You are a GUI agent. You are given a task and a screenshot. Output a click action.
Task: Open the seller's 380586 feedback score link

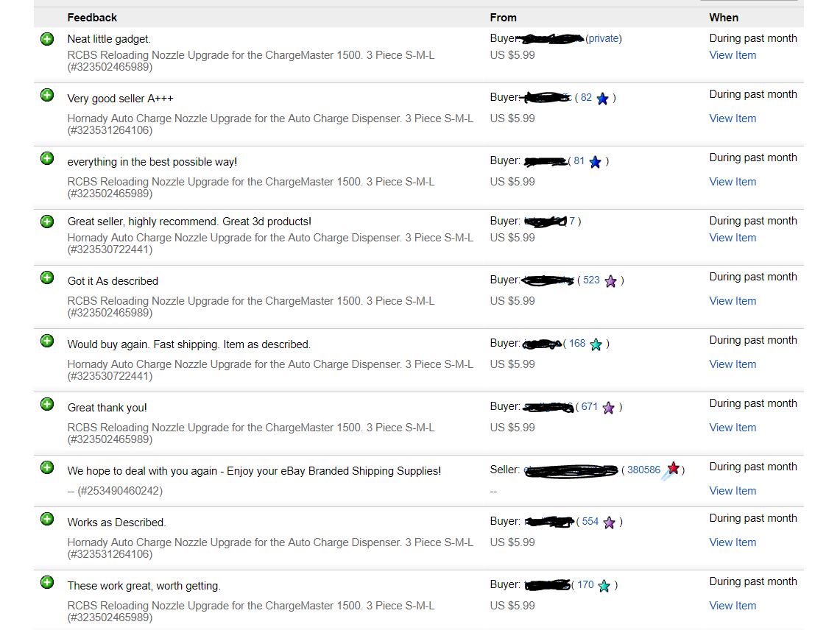643,470
